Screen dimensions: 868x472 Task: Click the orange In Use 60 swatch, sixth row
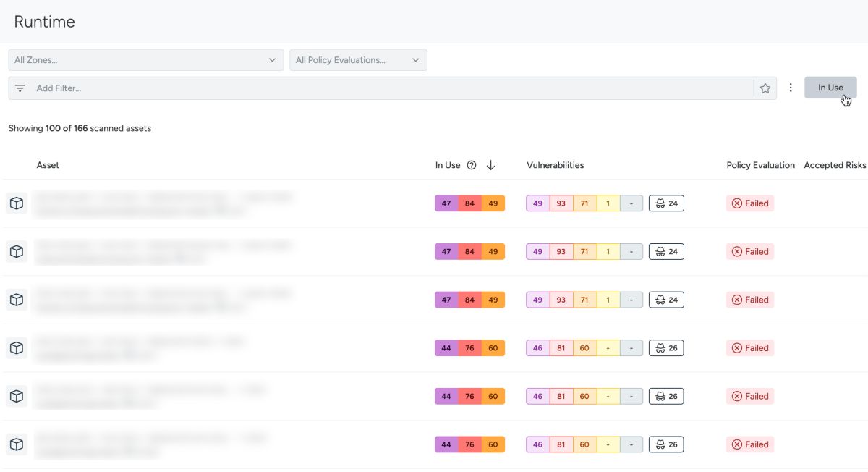coord(493,444)
